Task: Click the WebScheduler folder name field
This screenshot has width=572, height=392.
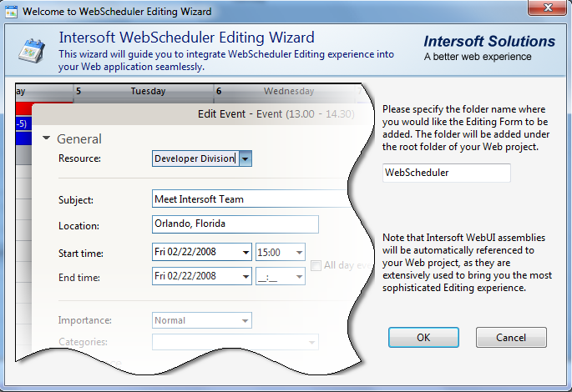Action: 446,173
